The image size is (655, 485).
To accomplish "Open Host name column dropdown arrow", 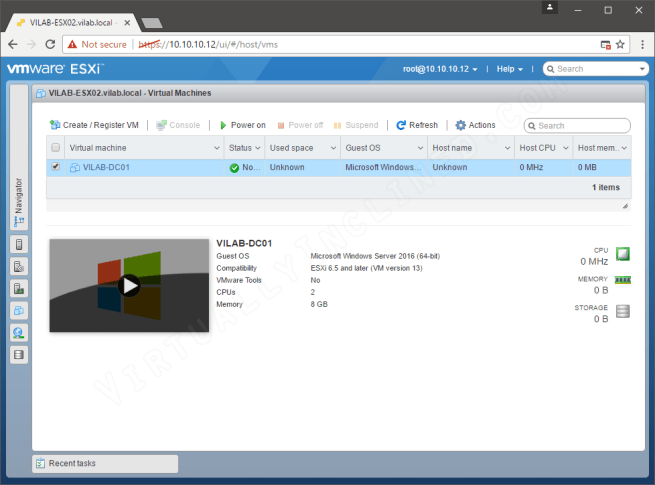I will (508, 148).
